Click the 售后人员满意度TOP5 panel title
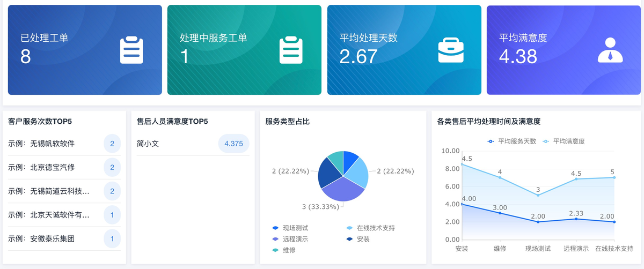The height and width of the screenshot is (269, 644). tap(172, 122)
